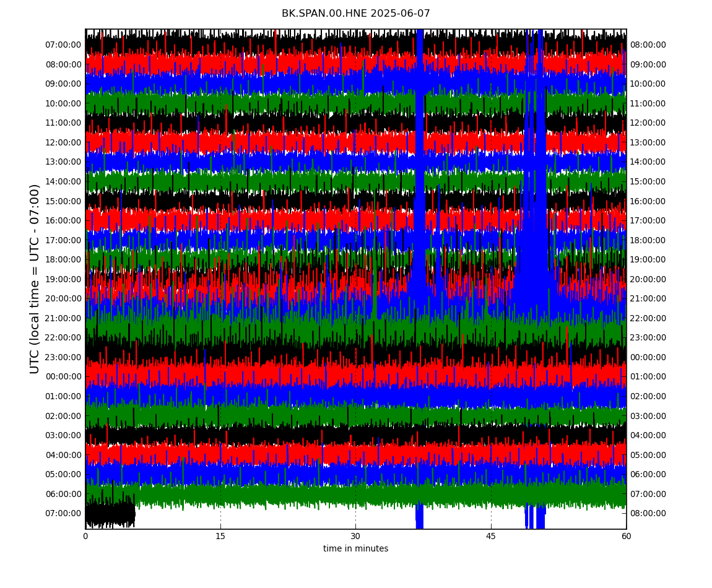Click the right-axis end-time label 04:00:00

(648, 436)
